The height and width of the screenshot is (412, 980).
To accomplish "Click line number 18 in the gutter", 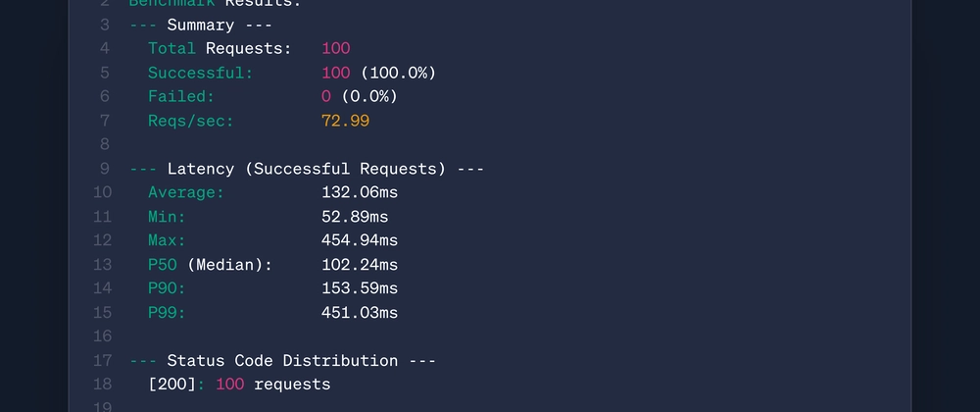I will [103, 385].
